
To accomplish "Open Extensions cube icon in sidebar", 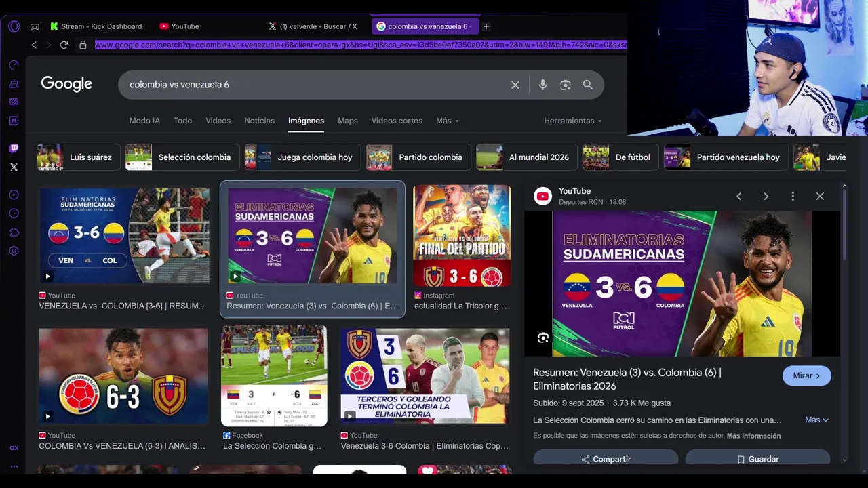I will [14, 232].
